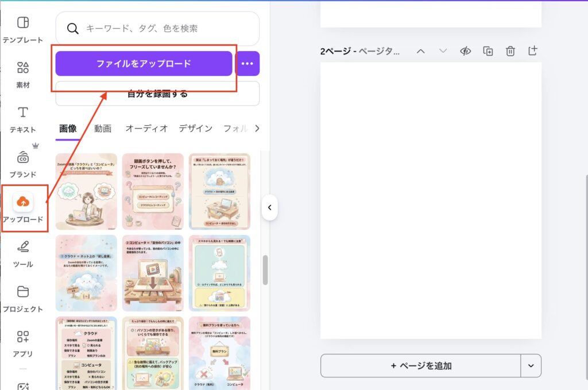Screen dimensions: 588x390
Task: Open the プロジェクト (Projects) sidebar panel
Action: coord(23,297)
